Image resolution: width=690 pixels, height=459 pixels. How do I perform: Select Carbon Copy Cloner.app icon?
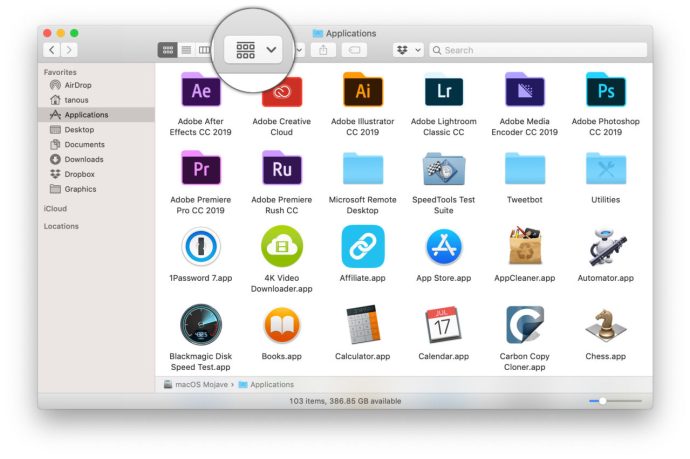pyautogui.click(x=525, y=325)
